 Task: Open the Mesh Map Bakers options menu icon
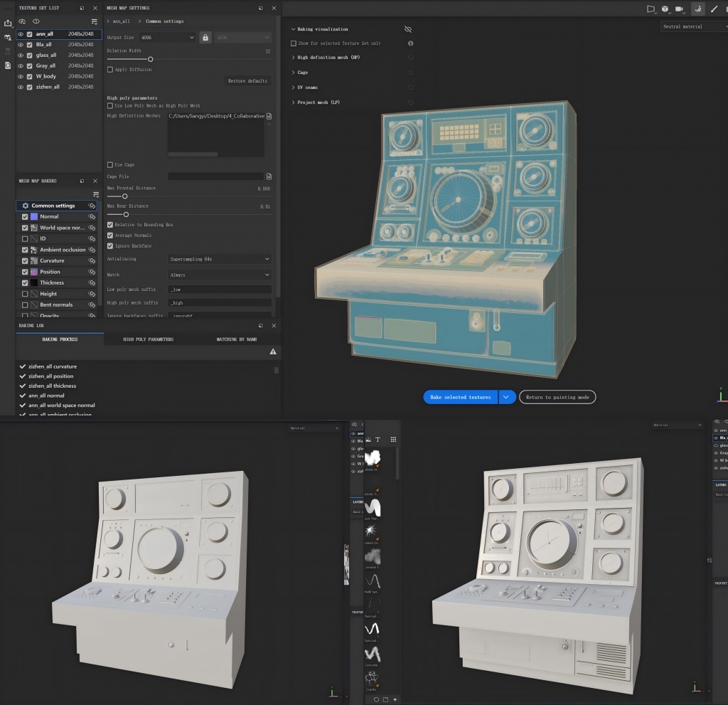click(96, 194)
